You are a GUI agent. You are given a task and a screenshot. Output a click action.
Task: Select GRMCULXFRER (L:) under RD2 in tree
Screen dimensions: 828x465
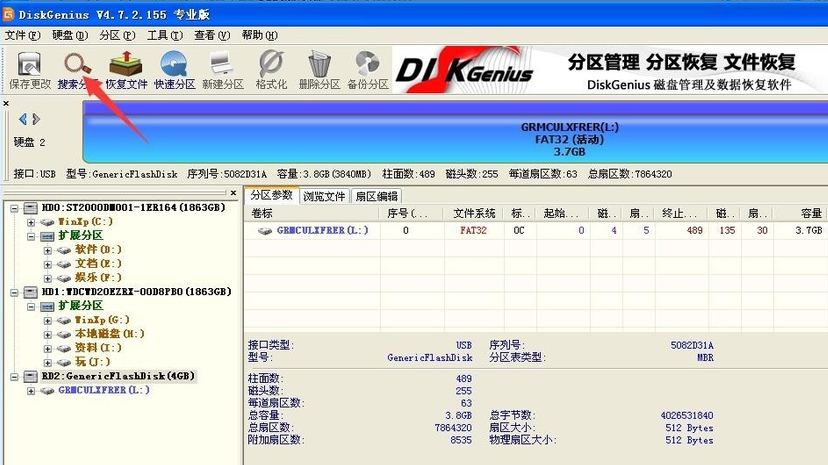[x=104, y=390]
